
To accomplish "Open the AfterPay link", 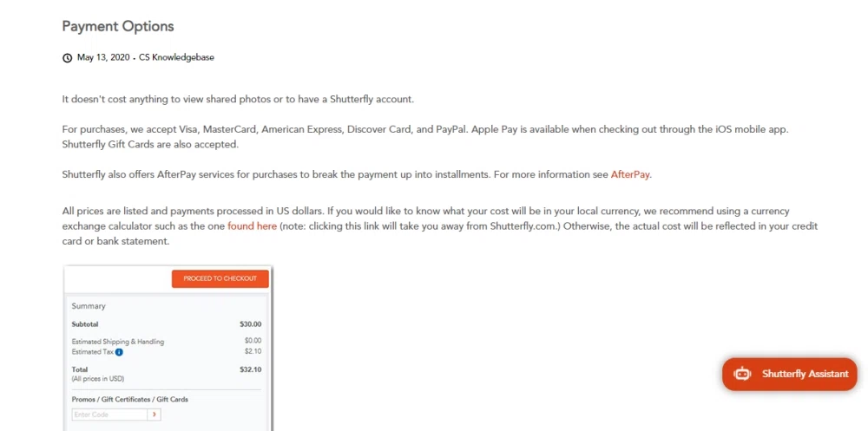I will pos(630,174).
